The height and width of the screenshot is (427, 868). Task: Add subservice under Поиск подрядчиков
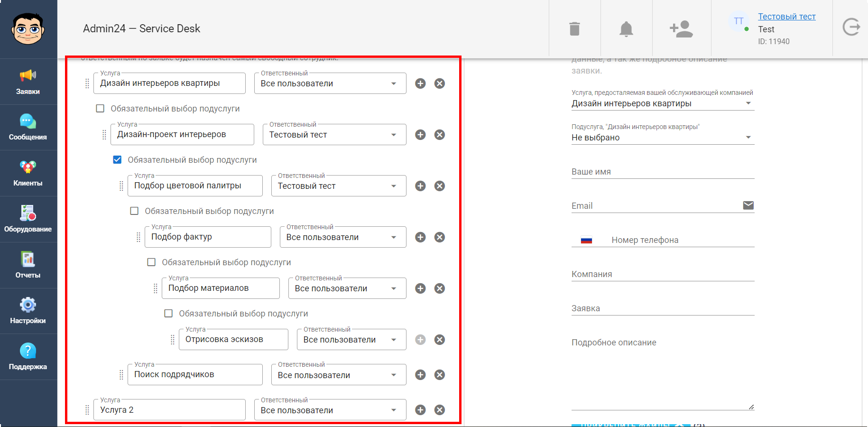[420, 375]
